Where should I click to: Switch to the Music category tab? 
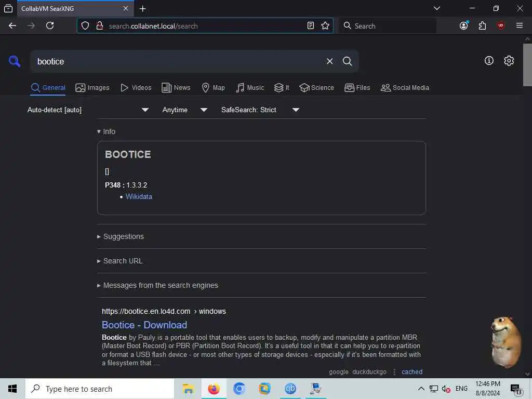click(x=250, y=88)
